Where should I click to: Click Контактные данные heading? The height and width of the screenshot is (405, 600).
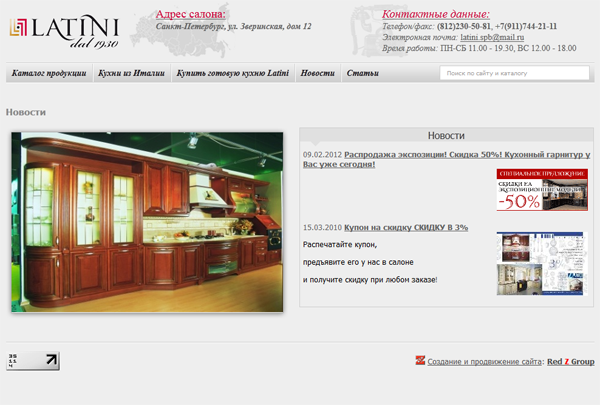click(x=436, y=14)
